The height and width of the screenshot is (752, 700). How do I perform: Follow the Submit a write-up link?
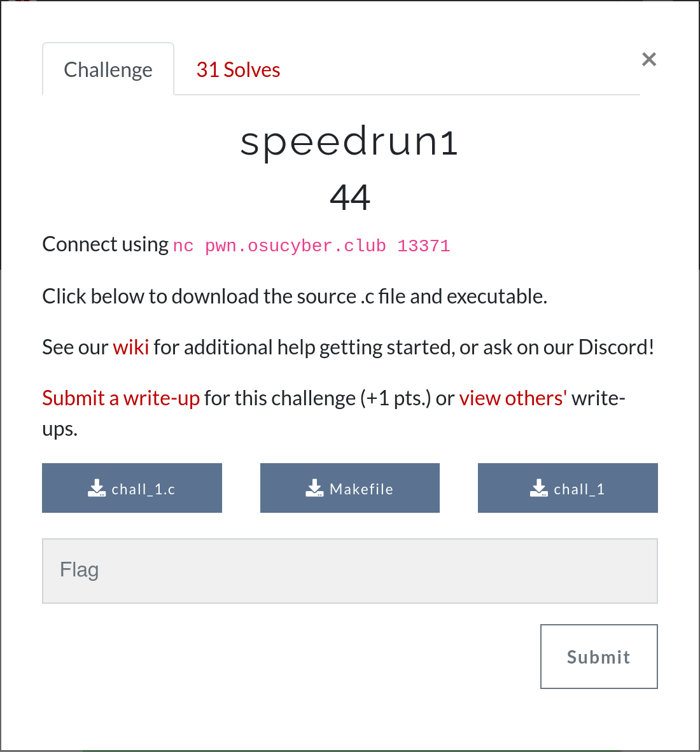click(121, 398)
